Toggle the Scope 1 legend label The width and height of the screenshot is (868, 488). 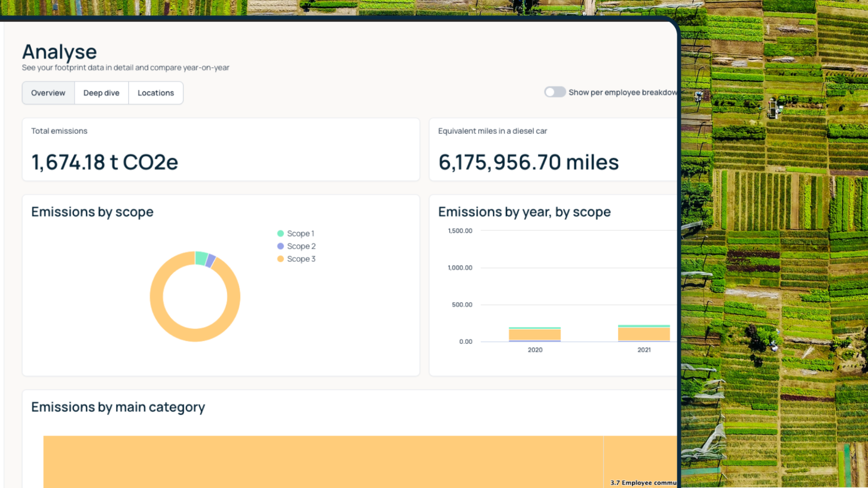[x=300, y=234]
